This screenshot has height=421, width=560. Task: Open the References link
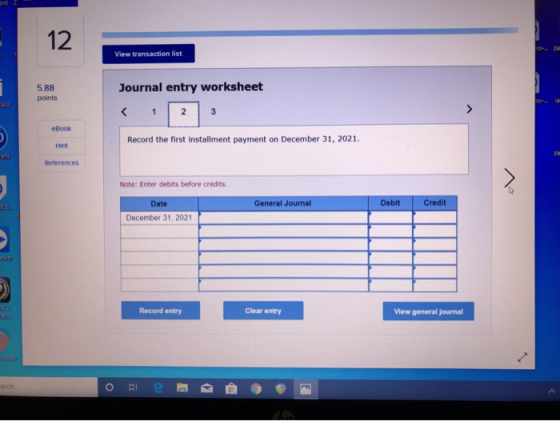[61, 163]
